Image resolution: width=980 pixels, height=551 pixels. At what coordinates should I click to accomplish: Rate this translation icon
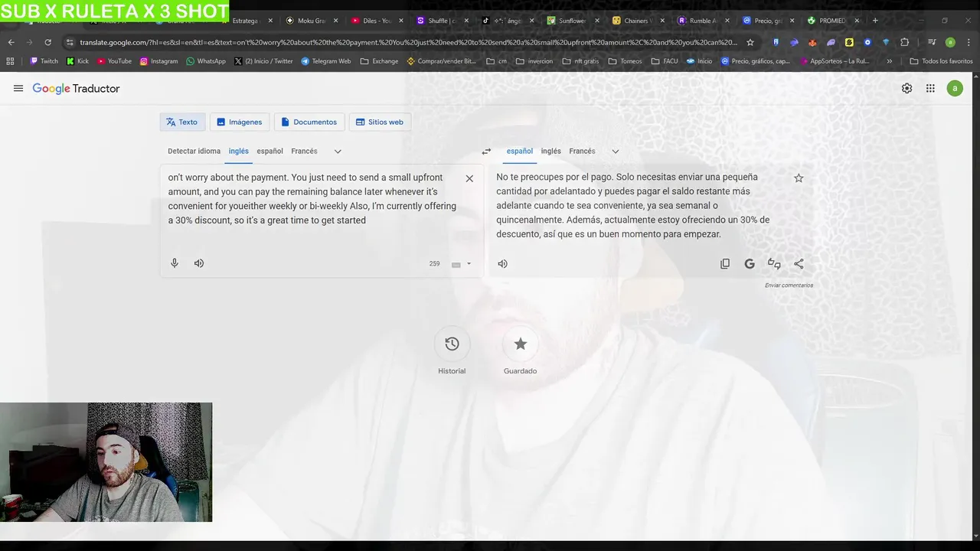(x=774, y=264)
